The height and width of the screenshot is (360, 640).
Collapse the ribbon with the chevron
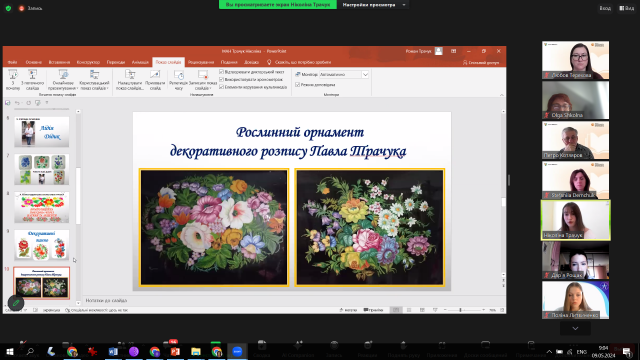502,95
